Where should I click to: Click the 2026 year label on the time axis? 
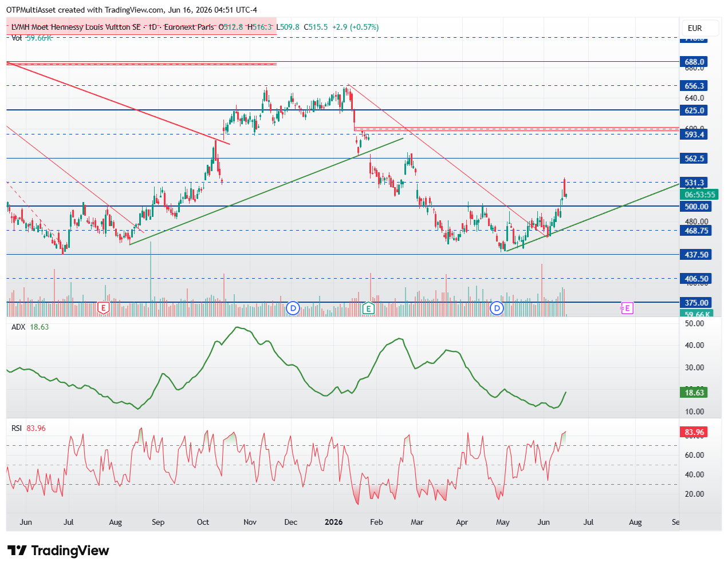(x=333, y=522)
